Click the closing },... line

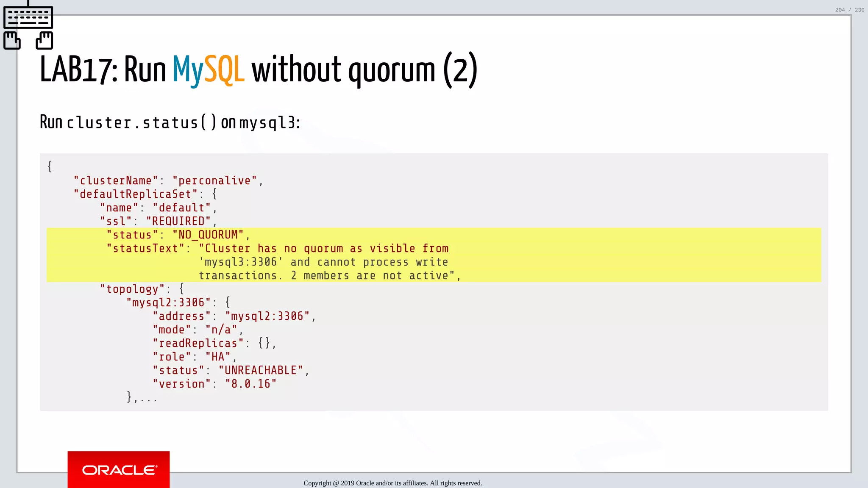click(x=142, y=397)
